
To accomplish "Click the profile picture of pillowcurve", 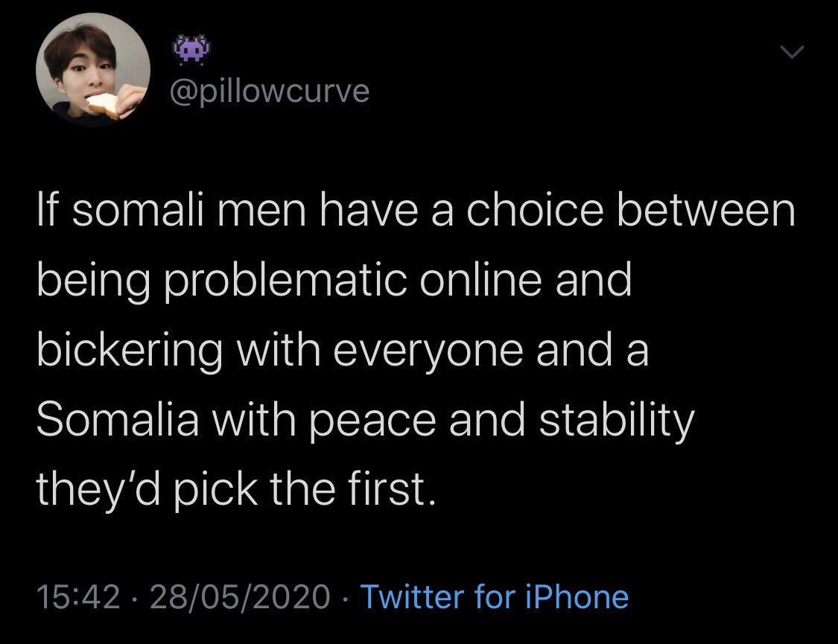I will [x=93, y=69].
